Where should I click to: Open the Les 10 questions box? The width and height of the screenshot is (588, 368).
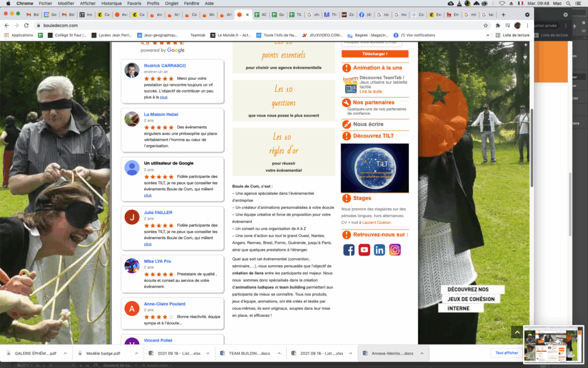pyautogui.click(x=284, y=101)
